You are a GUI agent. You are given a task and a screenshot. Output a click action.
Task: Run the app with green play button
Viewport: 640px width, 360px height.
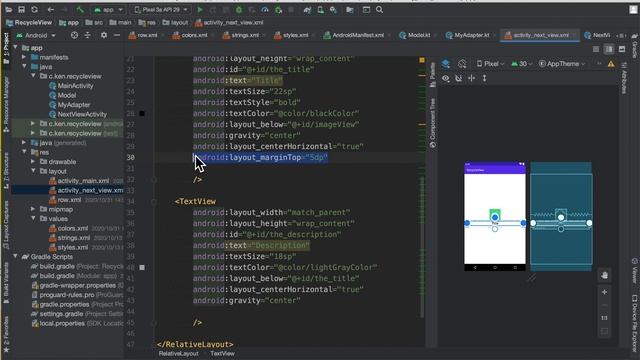coord(200,9)
